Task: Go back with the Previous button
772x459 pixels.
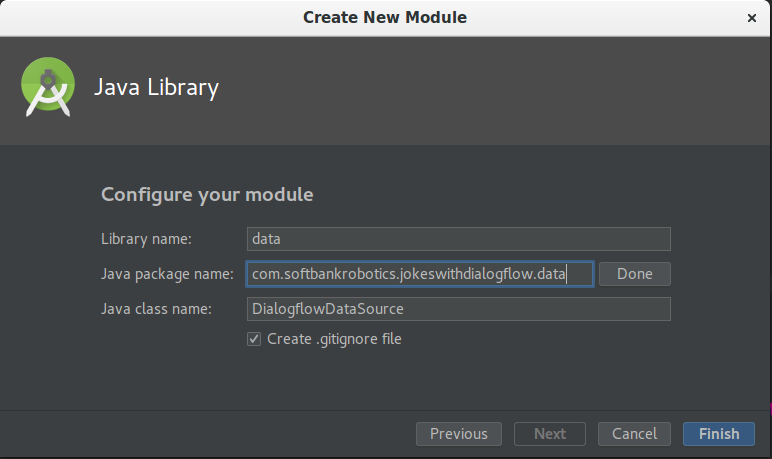Action: (x=458, y=434)
